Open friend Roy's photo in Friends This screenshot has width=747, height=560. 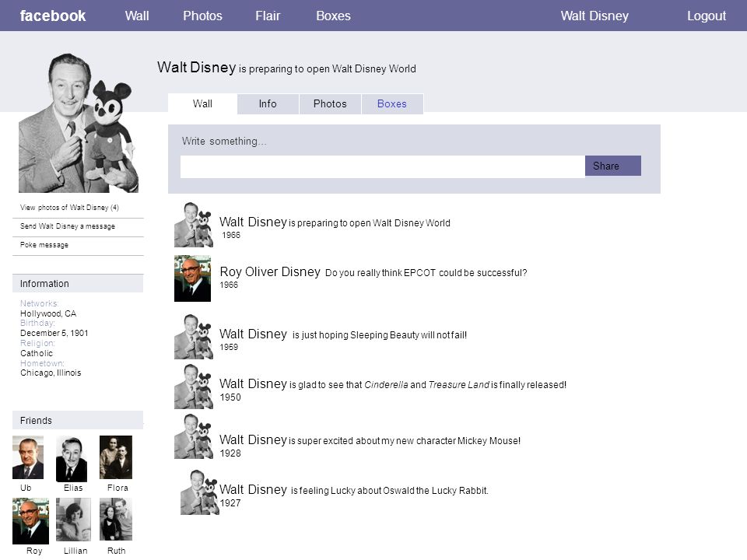click(30, 521)
